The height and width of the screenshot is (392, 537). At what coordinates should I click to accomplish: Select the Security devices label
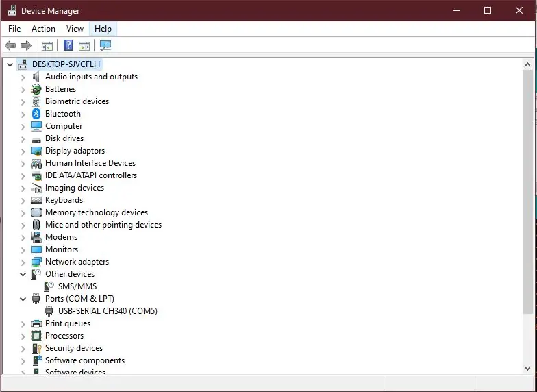(74, 348)
